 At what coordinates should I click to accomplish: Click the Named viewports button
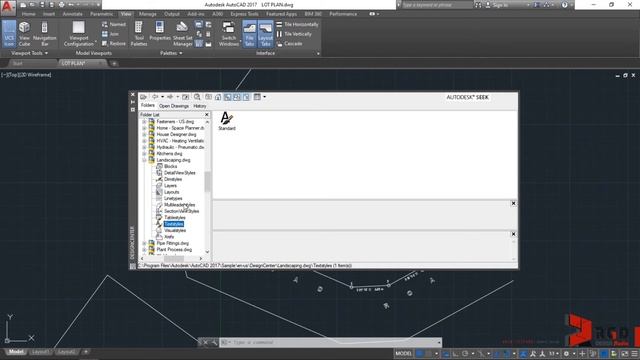coord(113,24)
